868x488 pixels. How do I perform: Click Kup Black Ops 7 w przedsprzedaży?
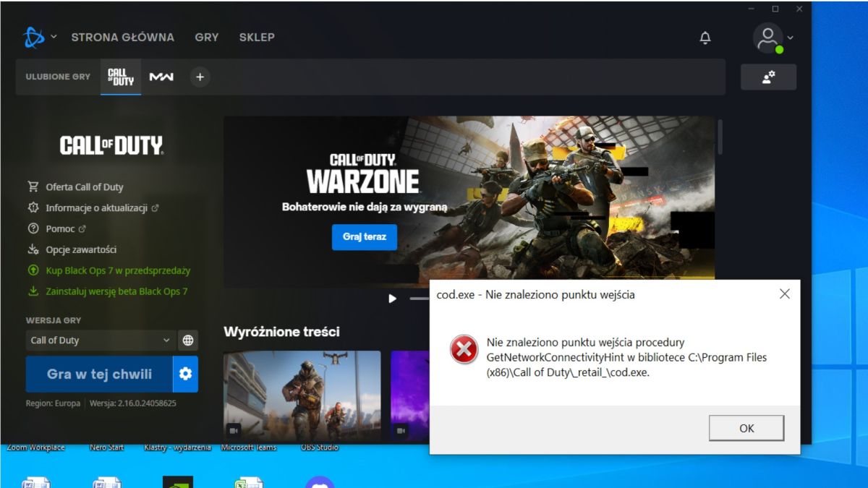click(x=118, y=270)
